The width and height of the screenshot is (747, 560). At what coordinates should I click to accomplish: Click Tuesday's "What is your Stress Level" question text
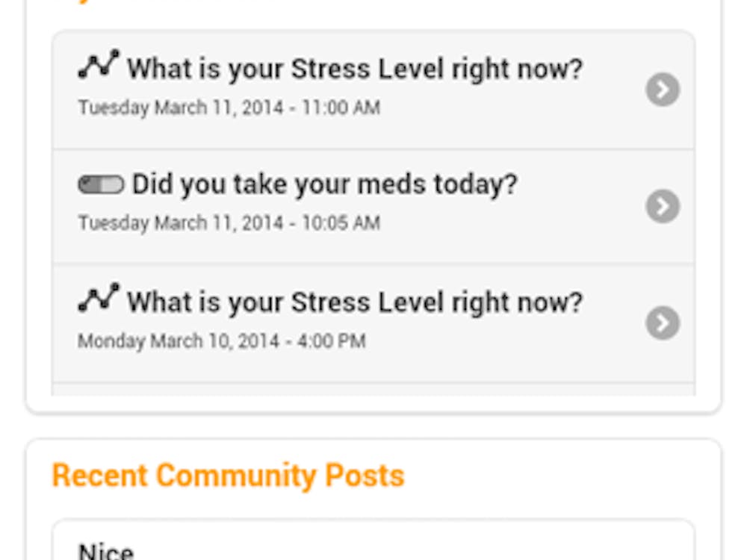tap(354, 69)
